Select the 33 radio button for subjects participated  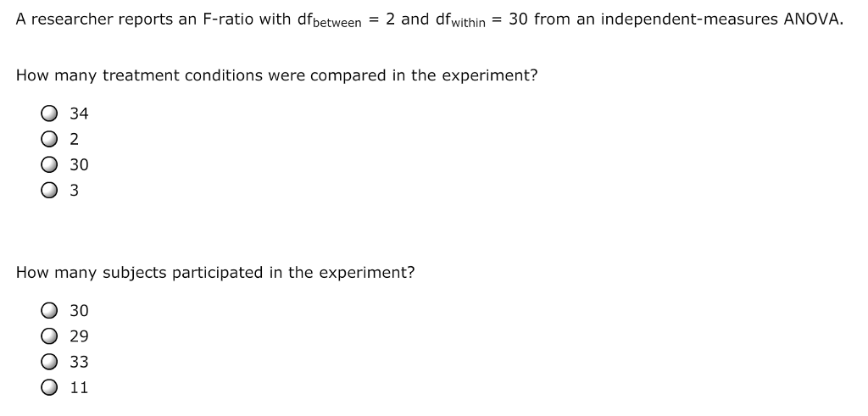pyautogui.click(x=50, y=362)
